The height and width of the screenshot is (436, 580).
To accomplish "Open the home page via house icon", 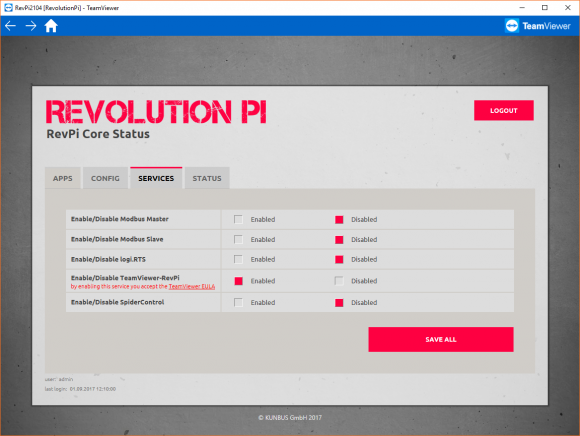I will coord(51,26).
